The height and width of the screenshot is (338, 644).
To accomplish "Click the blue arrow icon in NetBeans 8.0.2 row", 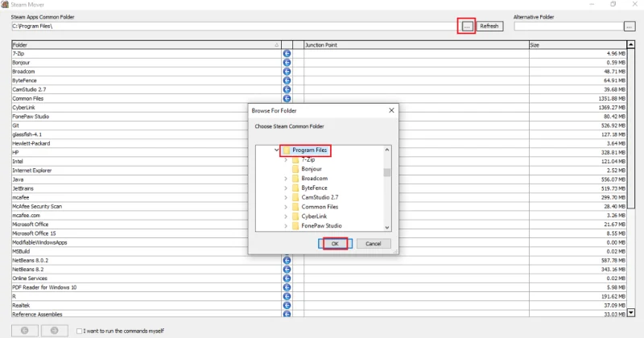I will 287,261.
